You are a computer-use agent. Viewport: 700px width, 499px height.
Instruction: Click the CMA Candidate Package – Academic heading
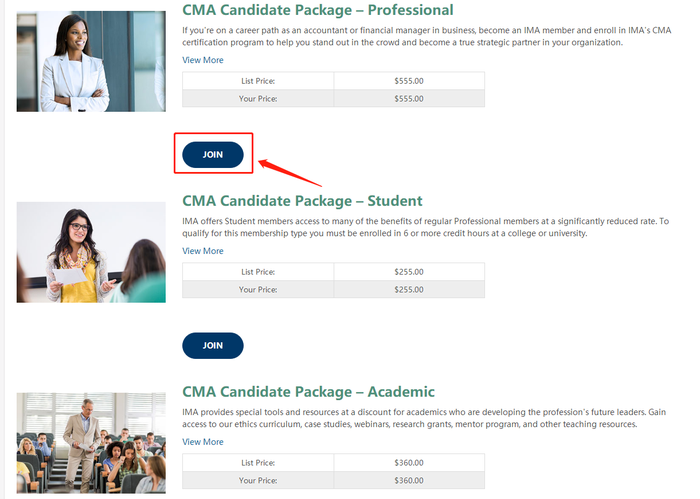tap(308, 392)
